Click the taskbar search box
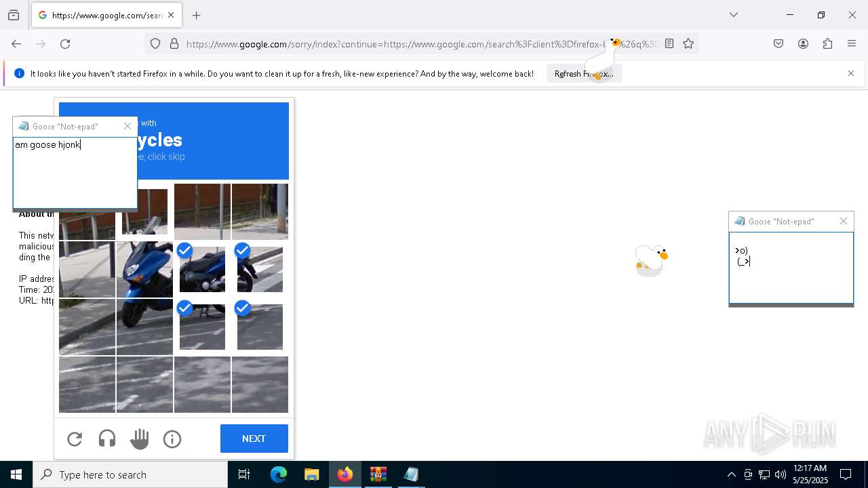 pyautogui.click(x=130, y=474)
